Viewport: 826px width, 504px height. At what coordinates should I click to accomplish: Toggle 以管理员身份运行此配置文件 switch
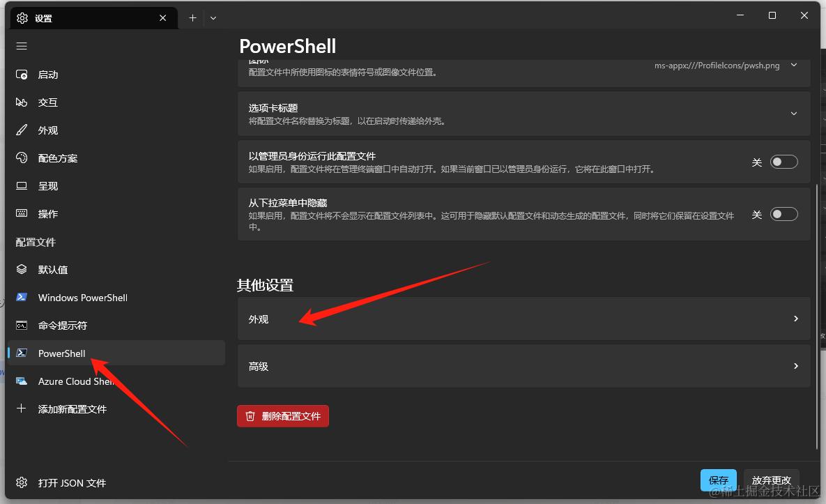pyautogui.click(x=784, y=162)
